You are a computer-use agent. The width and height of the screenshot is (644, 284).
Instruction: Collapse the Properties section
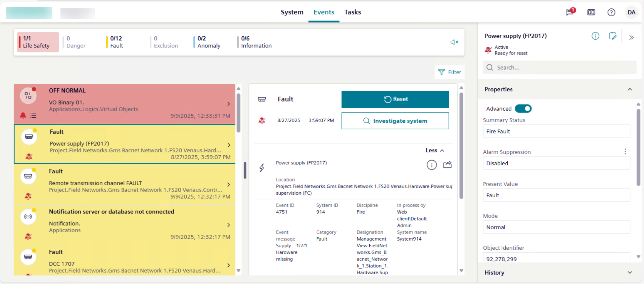coord(630,89)
